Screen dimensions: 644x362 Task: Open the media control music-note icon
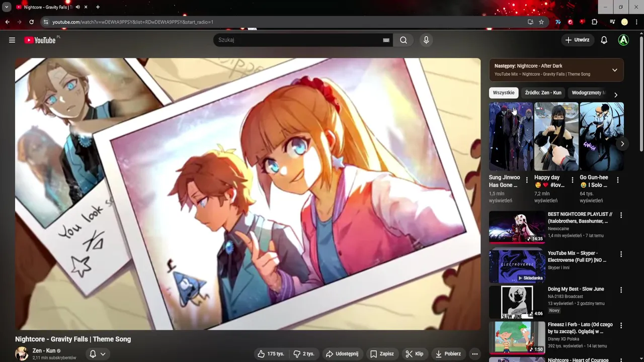tap(612, 22)
